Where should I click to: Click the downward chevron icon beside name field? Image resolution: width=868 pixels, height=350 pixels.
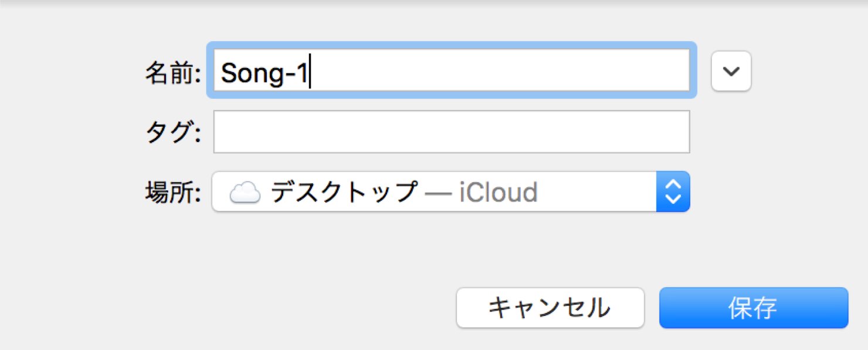point(731,71)
